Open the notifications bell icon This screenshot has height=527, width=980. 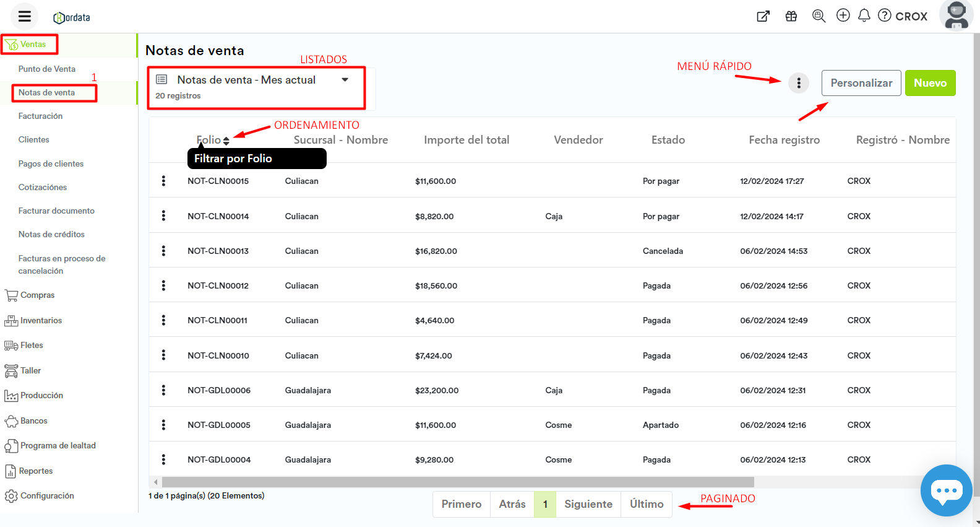click(x=864, y=15)
